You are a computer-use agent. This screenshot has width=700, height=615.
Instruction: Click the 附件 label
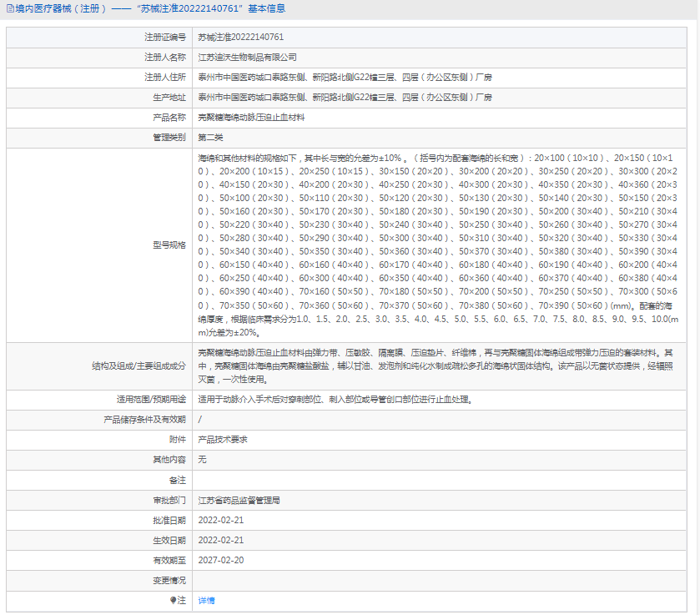point(178,440)
